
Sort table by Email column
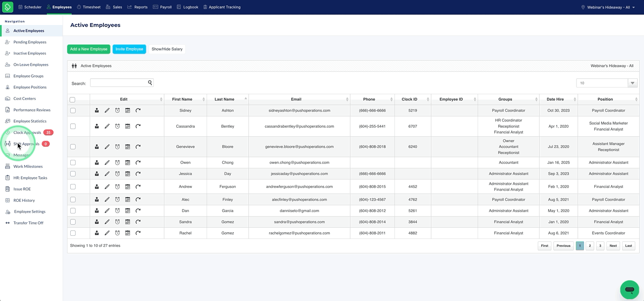pyautogui.click(x=299, y=99)
